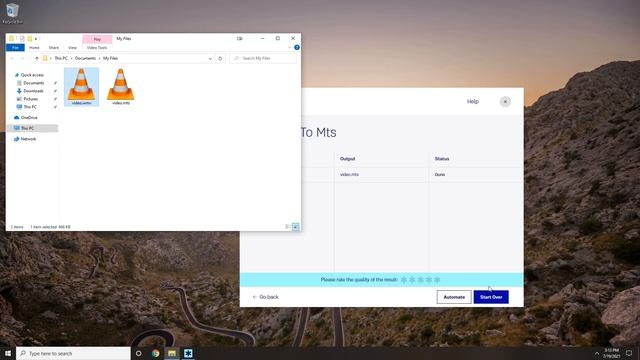Open Recycle Bin on the desktop

pyautogui.click(x=12, y=13)
